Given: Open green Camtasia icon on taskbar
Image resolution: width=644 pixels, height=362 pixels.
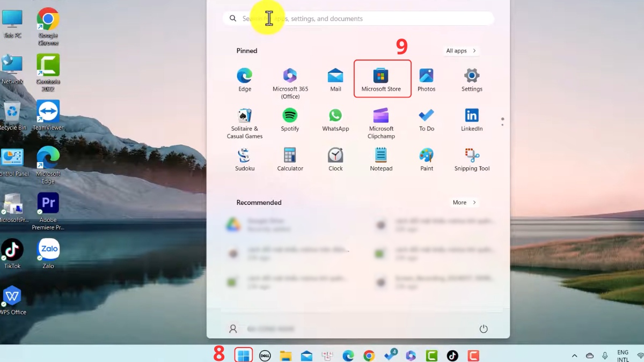Looking at the screenshot, I should click(431, 356).
